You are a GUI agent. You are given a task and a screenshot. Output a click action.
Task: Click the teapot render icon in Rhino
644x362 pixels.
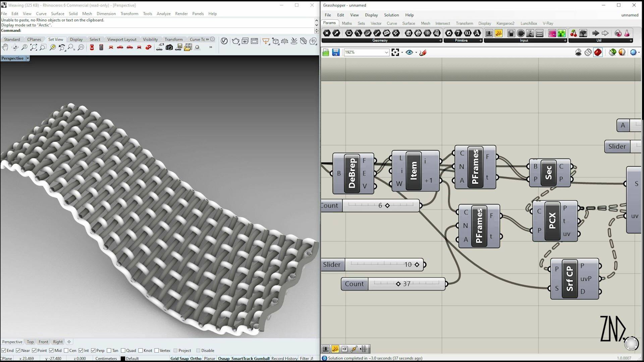coord(235,41)
